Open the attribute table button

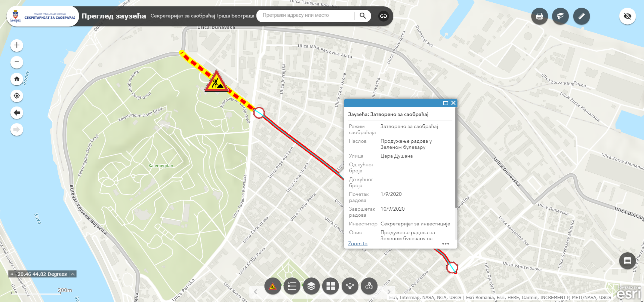pyautogui.click(x=627, y=261)
